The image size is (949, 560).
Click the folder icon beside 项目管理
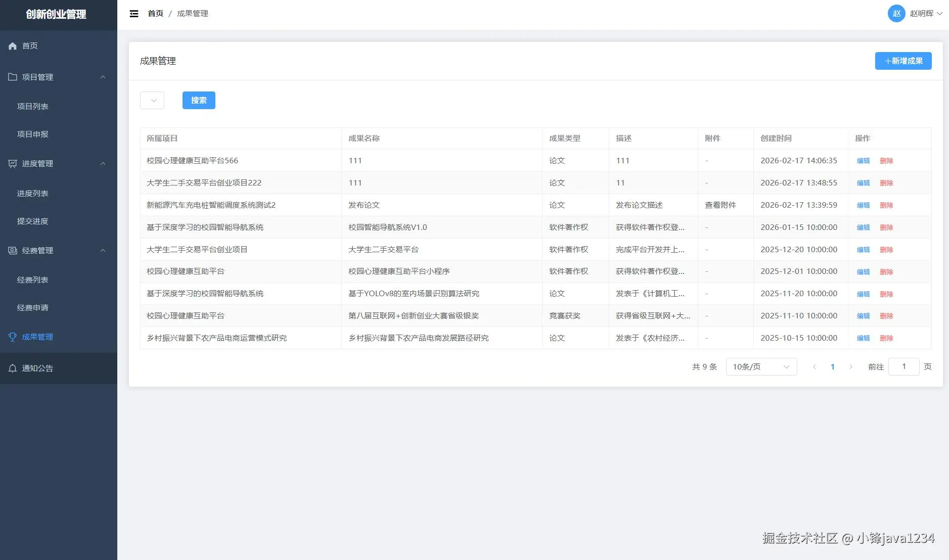coord(13,77)
